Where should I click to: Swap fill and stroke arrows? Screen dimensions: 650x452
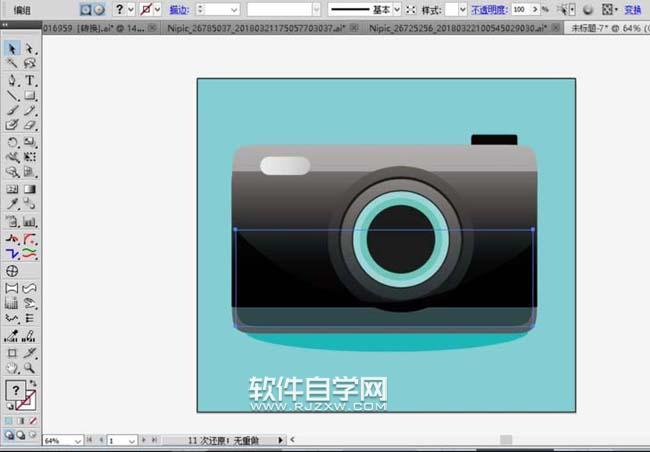pos(33,383)
